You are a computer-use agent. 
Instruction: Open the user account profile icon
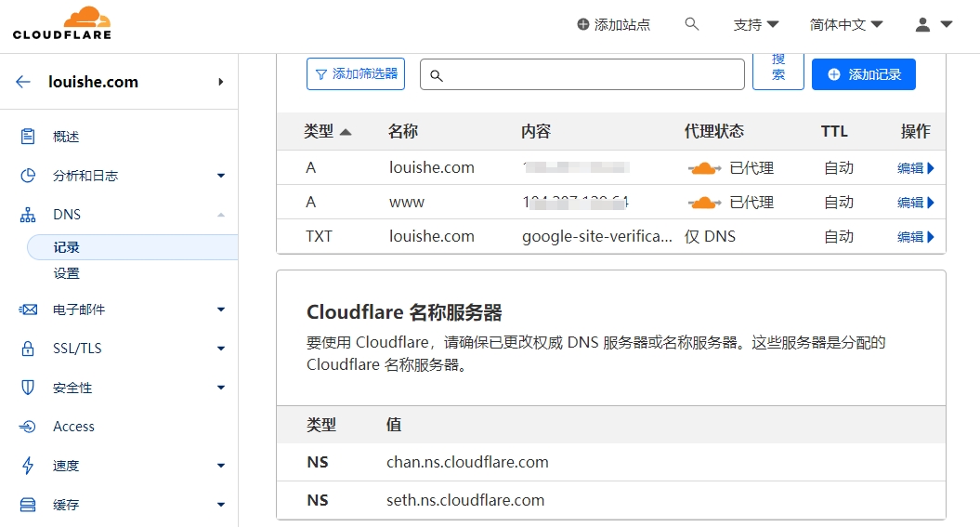point(922,24)
